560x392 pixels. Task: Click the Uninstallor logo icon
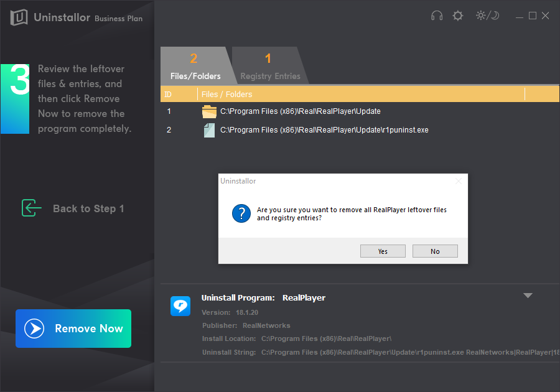pos(19,17)
